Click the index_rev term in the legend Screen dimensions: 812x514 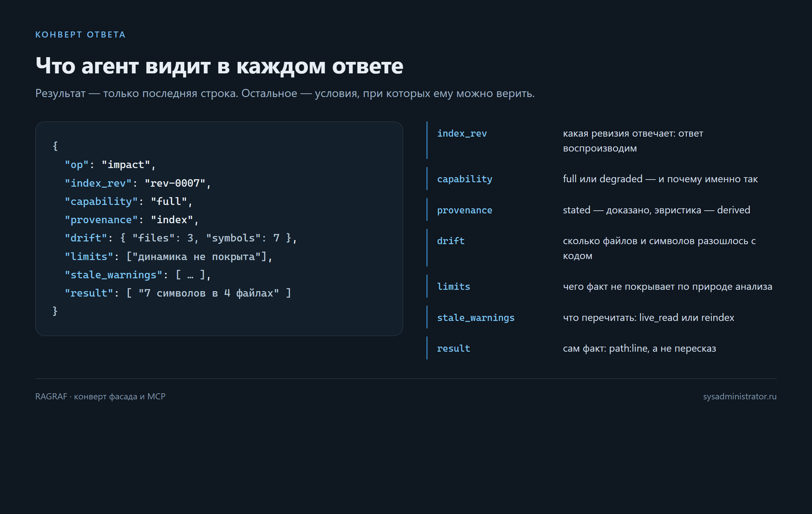(462, 134)
